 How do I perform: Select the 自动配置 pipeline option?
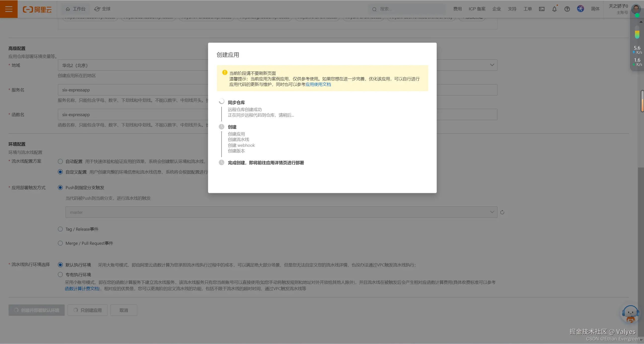(60, 161)
